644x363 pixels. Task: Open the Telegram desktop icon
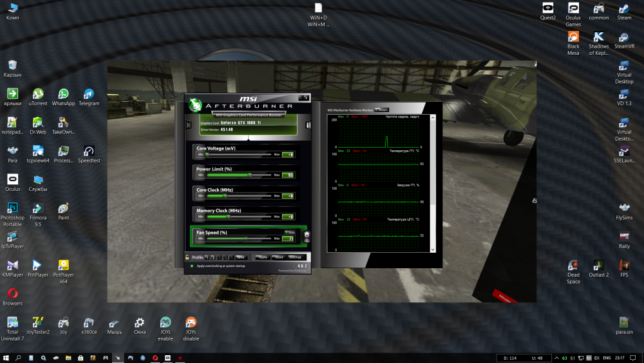89,97
